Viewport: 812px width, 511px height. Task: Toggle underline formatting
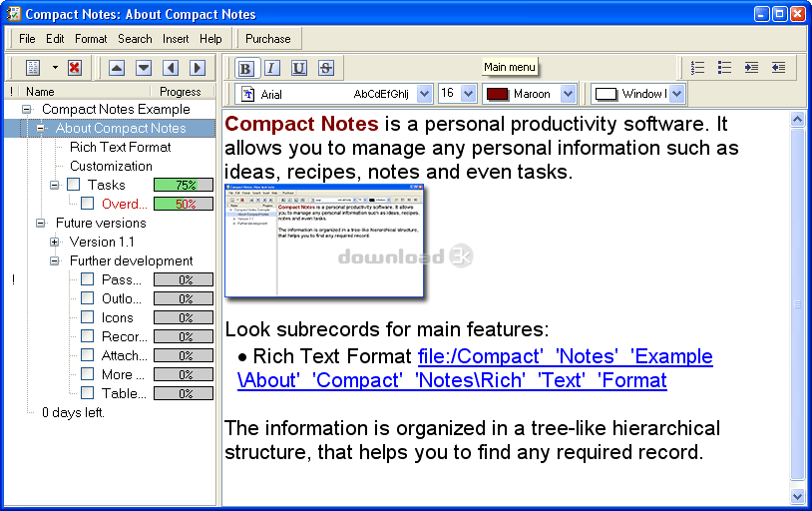[x=299, y=68]
